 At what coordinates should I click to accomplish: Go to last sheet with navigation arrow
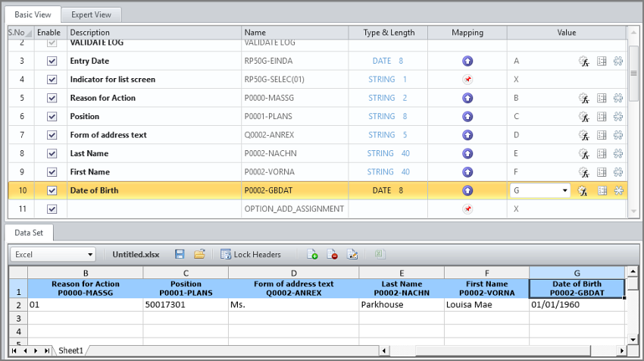pos(47,350)
